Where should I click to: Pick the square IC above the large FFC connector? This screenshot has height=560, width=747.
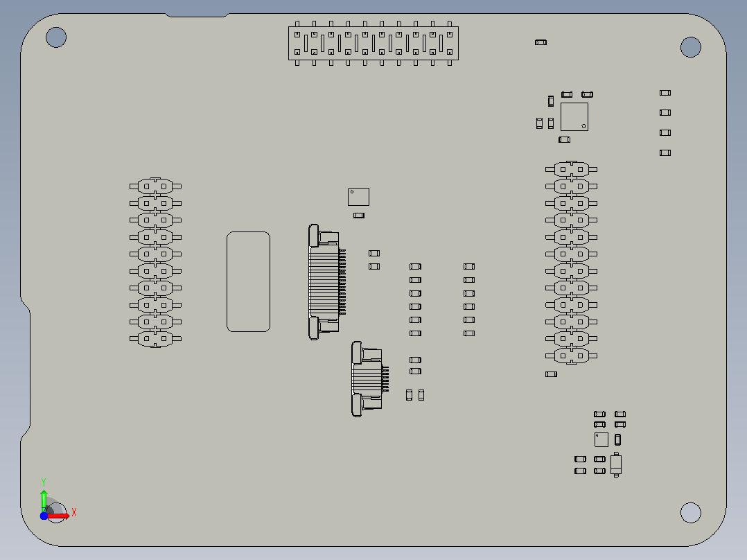click(x=358, y=197)
